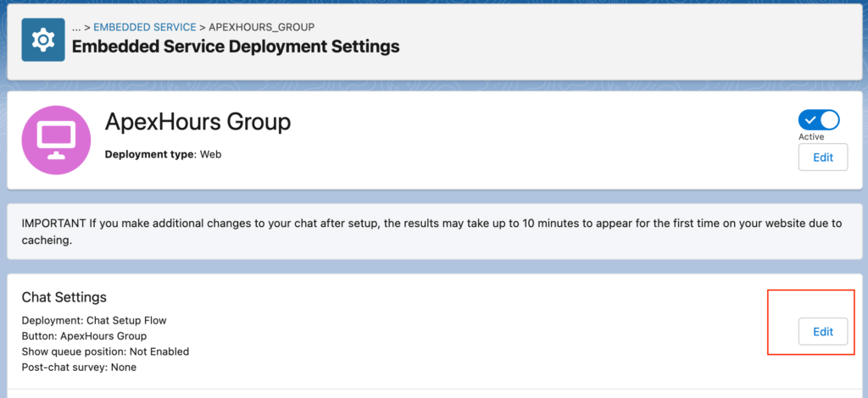Viewport: 868px width, 398px height.
Task: Open the EMBEDDED SERVICE breadcrumb link
Action: pos(144,27)
